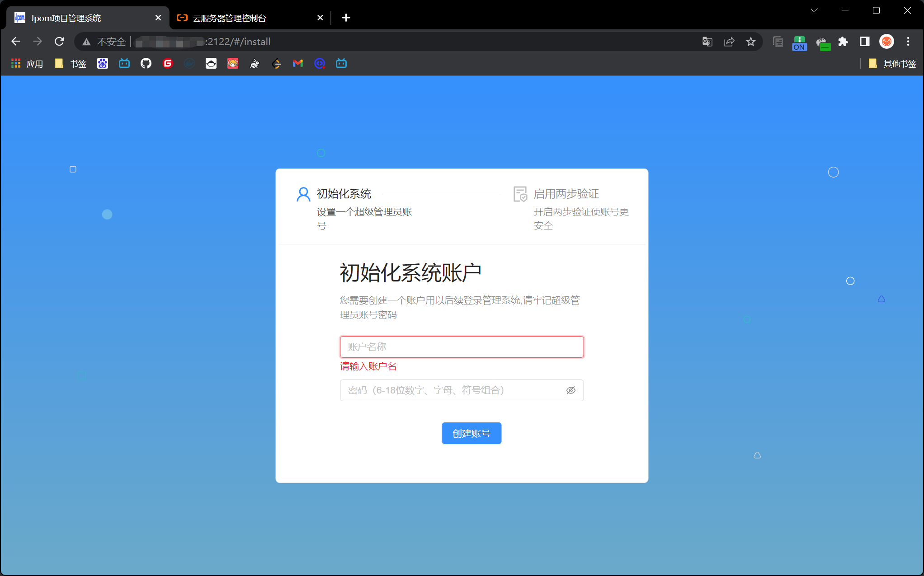The width and height of the screenshot is (924, 576).
Task: Open the browser extensions puzzle icon
Action: [x=843, y=42]
